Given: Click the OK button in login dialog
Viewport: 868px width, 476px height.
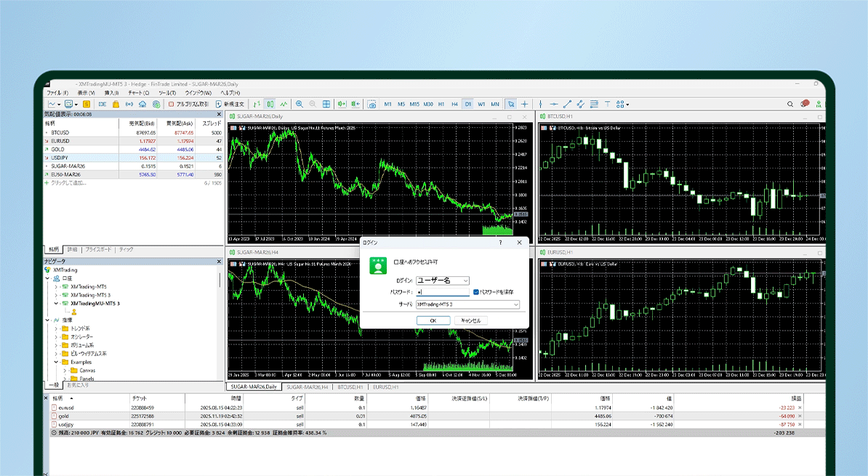Looking at the screenshot, I should pyautogui.click(x=433, y=320).
